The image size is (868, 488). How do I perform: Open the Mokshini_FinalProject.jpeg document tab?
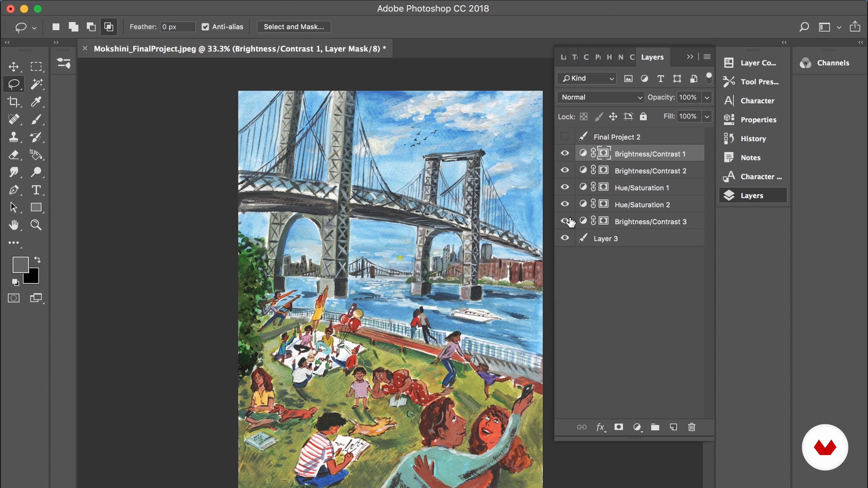(240, 49)
